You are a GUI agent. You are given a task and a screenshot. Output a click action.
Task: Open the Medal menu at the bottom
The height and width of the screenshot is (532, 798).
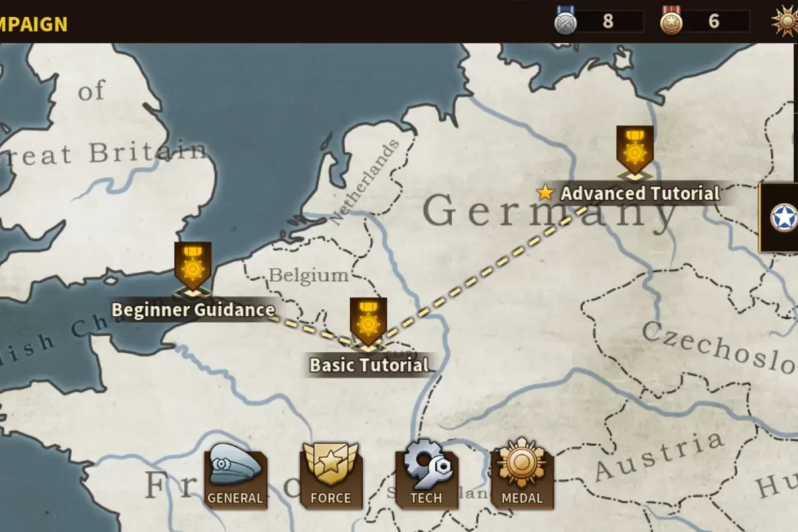point(522,474)
